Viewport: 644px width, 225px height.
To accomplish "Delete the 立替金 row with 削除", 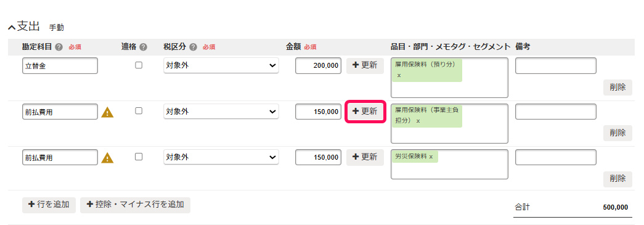I will point(618,88).
